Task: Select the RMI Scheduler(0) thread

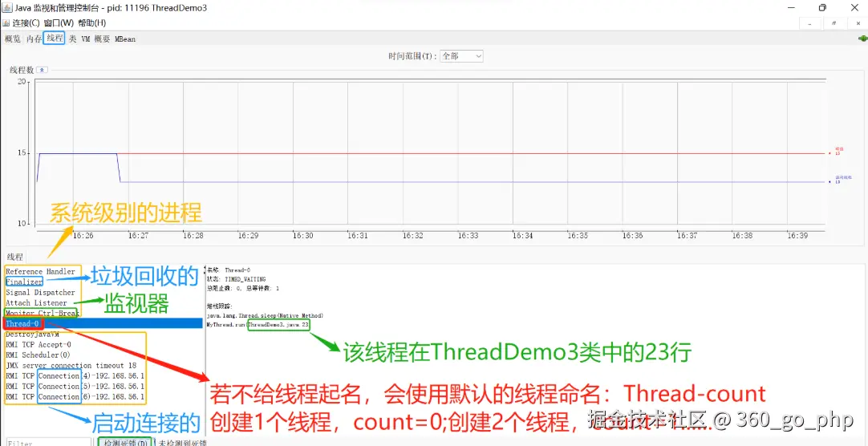Action: (39, 355)
